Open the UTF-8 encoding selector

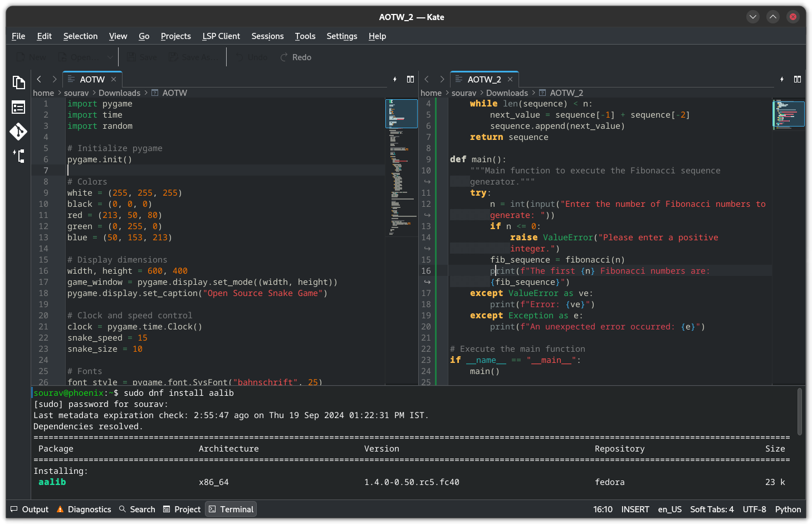(755, 509)
